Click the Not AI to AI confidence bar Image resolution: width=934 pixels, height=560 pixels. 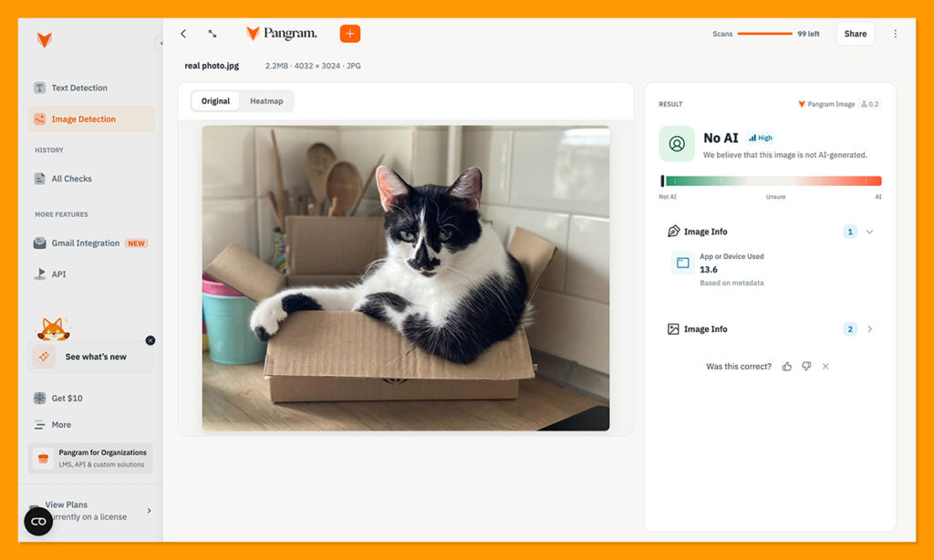coord(771,181)
